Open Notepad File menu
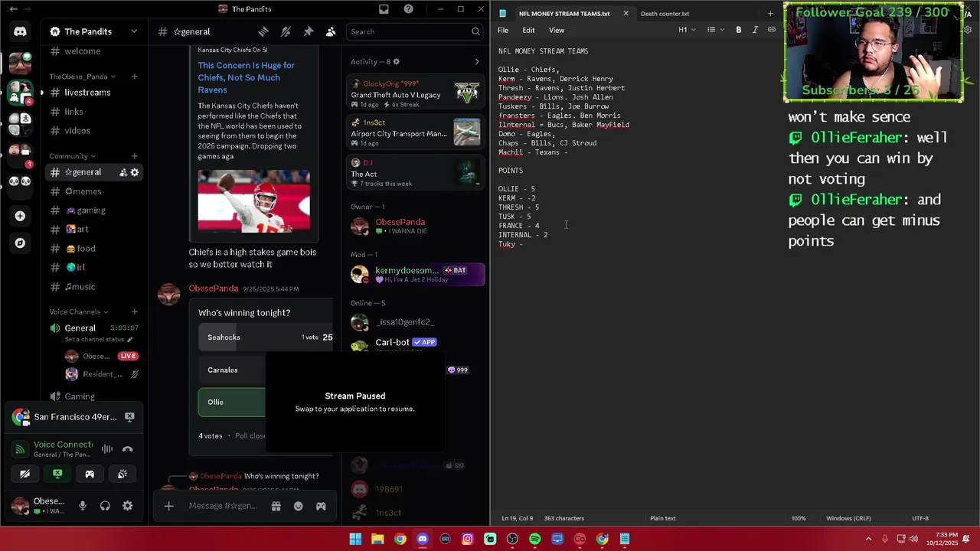This screenshot has width=980, height=551. tap(503, 30)
